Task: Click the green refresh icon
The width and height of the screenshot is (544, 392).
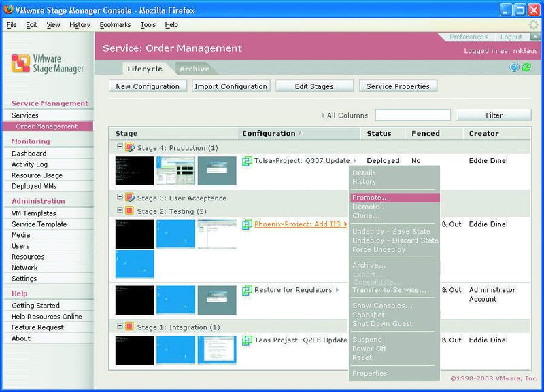Action: pyautogui.click(x=526, y=67)
